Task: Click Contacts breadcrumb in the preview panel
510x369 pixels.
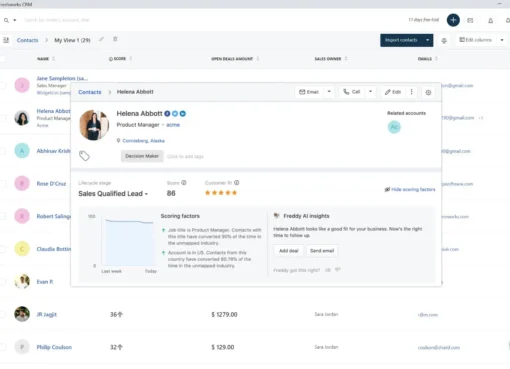Action: tap(90, 92)
